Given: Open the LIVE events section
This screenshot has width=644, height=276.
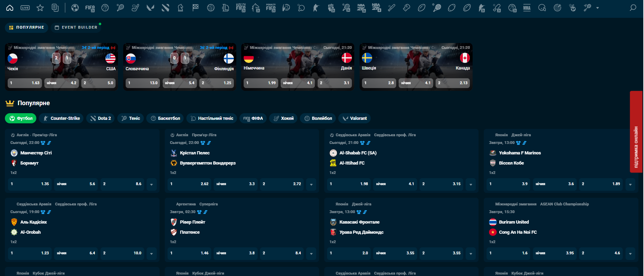Looking at the screenshot, I should coord(25,8).
